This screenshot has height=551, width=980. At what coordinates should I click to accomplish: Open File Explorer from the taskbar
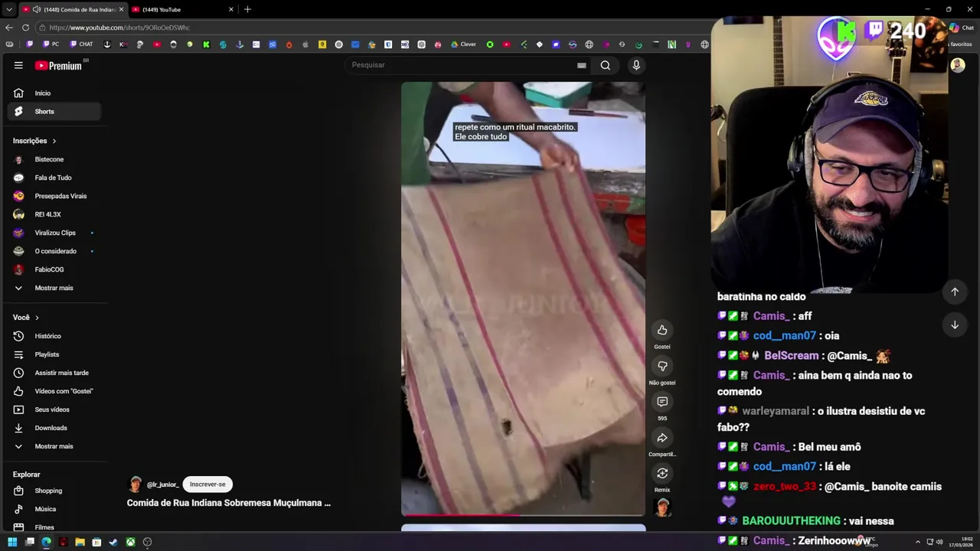point(80,542)
